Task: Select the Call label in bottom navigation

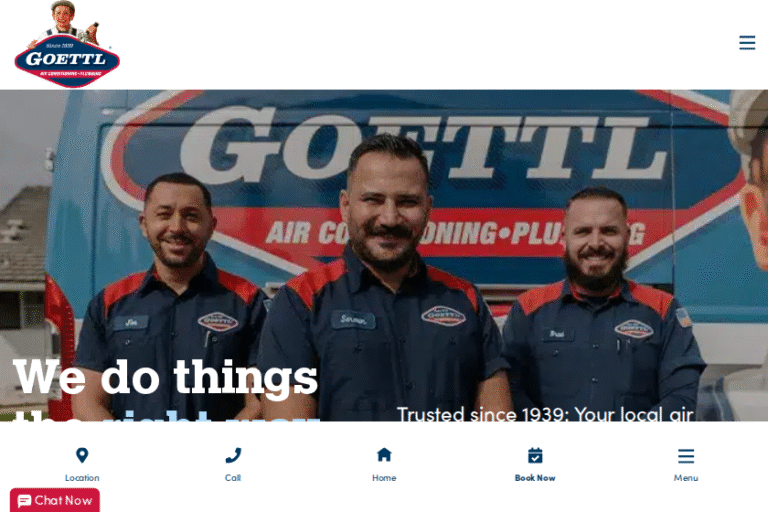Action: pyautogui.click(x=233, y=478)
